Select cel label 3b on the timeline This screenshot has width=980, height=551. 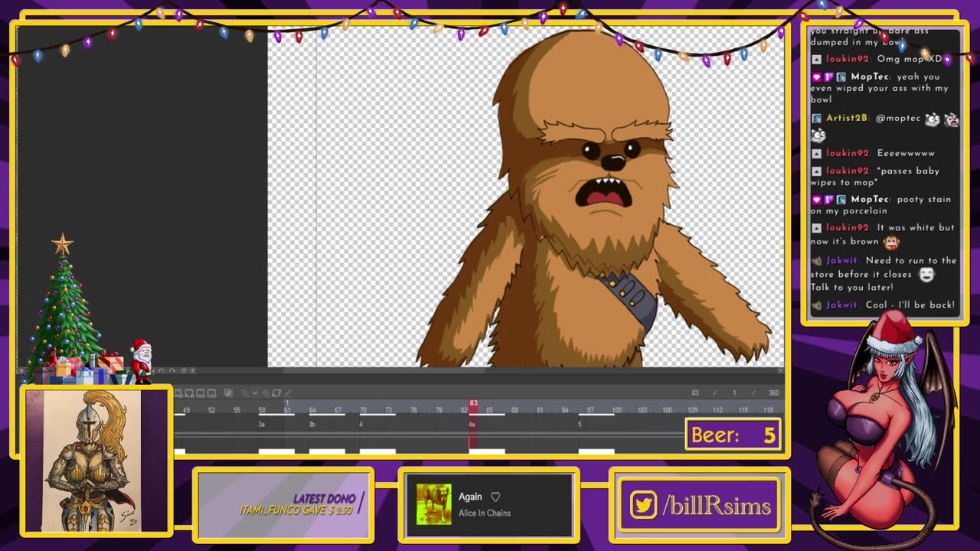[312, 425]
